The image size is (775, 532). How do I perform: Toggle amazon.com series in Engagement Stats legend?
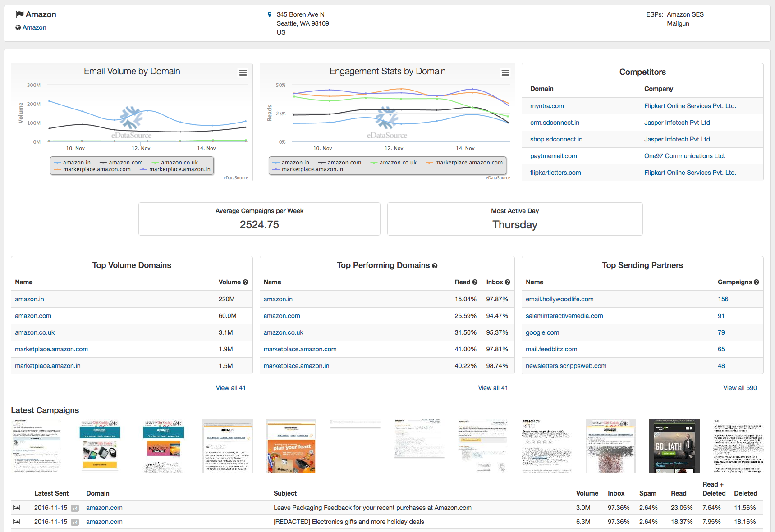[x=339, y=163]
